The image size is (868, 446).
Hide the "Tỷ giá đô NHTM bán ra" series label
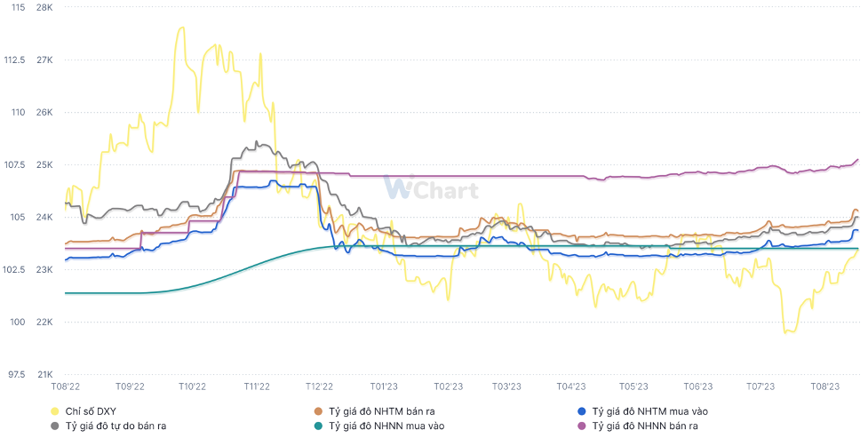(x=382, y=411)
